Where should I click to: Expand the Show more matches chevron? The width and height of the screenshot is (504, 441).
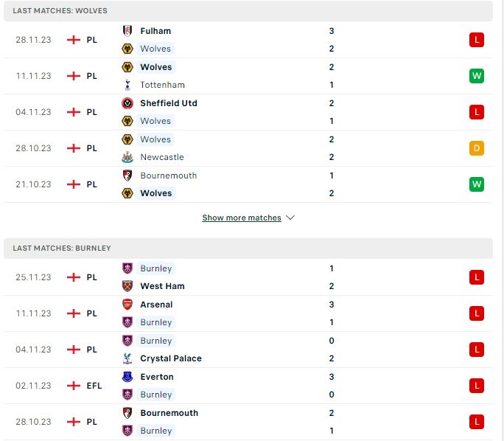(290, 218)
